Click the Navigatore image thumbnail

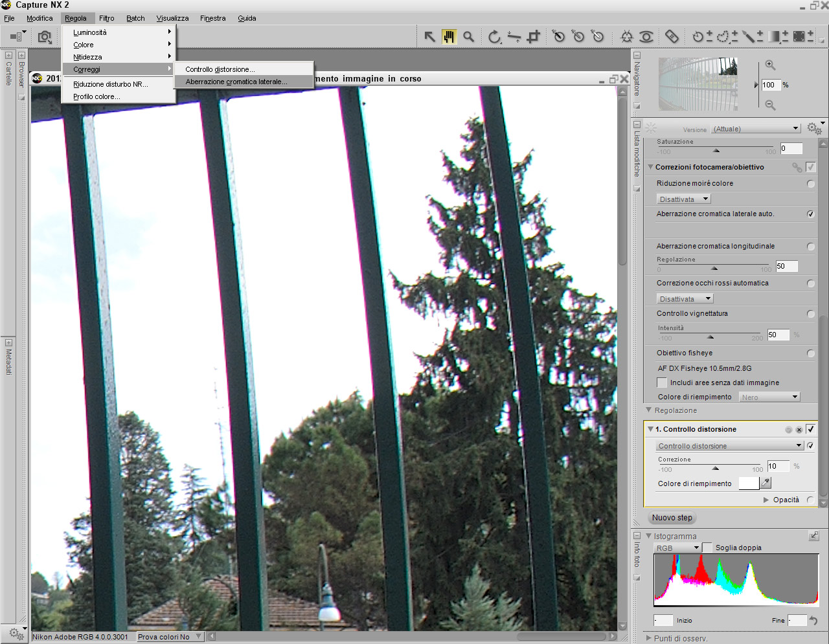pos(698,83)
